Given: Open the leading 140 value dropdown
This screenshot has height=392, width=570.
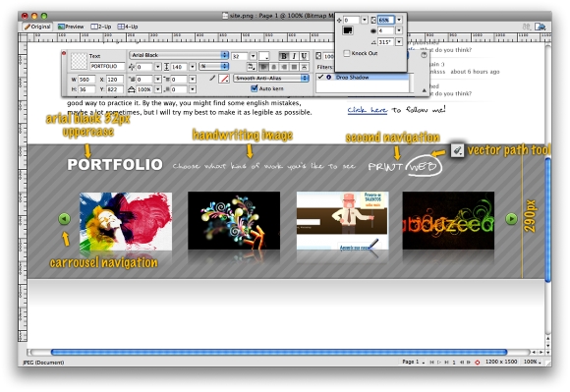Looking at the screenshot, I should click(193, 67).
